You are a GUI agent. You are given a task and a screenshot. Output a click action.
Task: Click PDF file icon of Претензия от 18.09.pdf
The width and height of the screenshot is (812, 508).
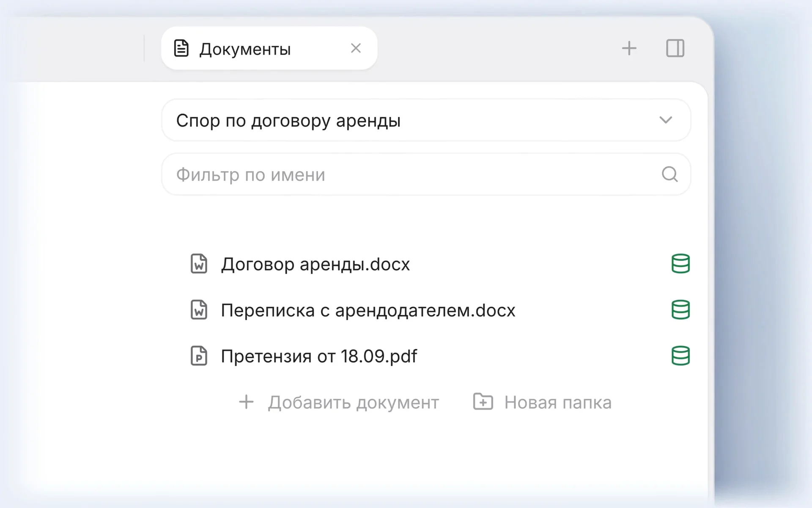[x=199, y=356]
